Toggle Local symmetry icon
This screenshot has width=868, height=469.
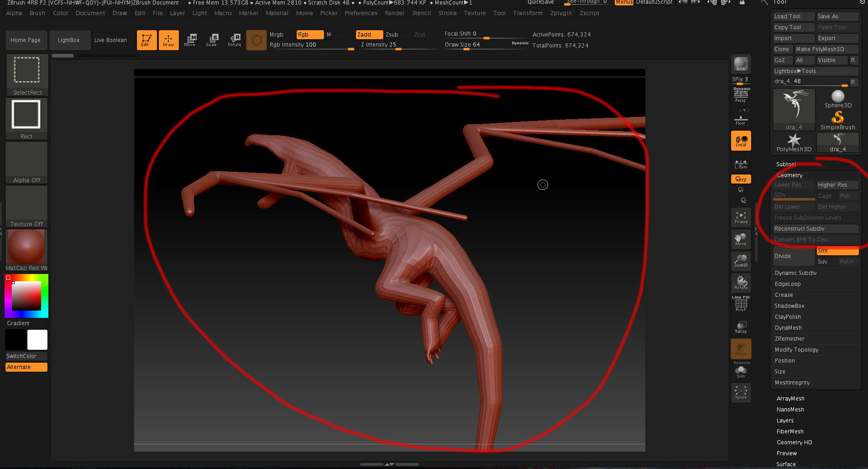click(741, 141)
